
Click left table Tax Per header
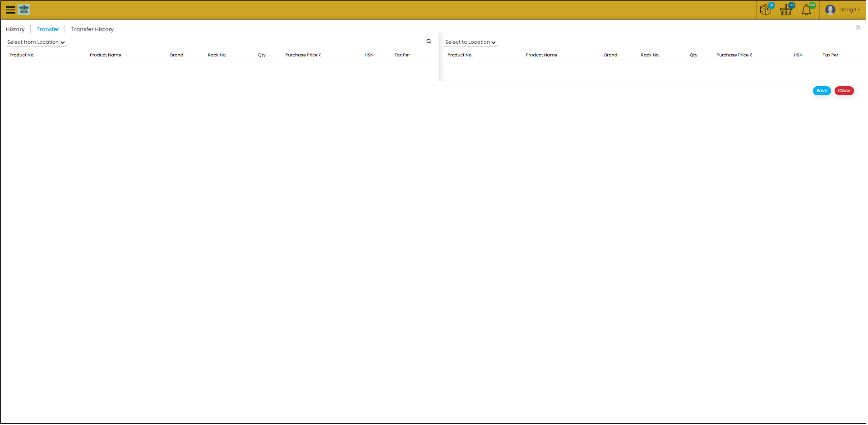[403, 55]
